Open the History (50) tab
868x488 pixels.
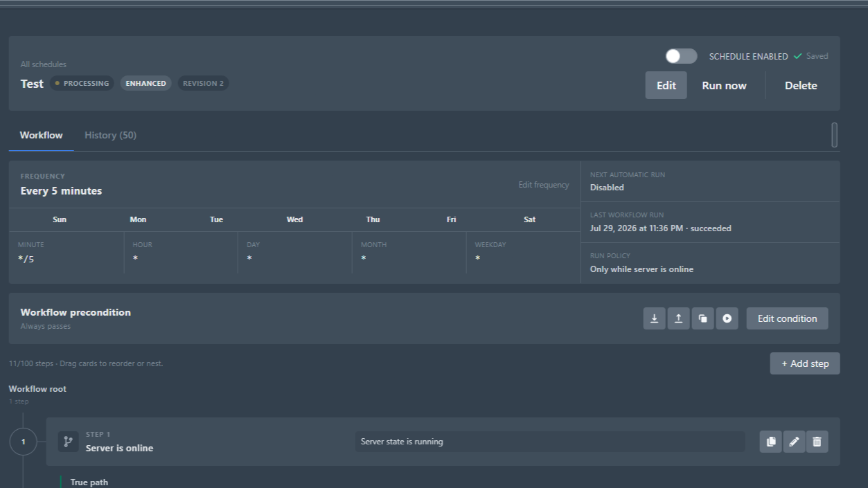coord(110,135)
